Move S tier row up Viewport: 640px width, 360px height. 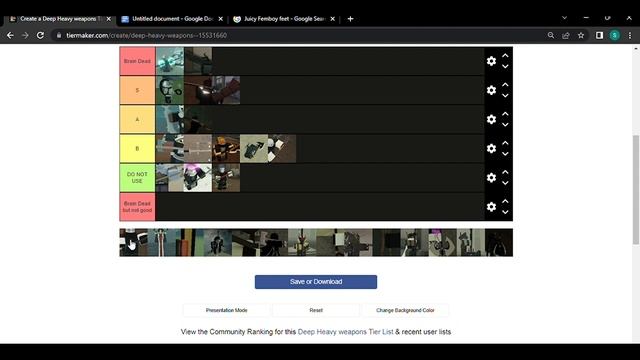[505, 84]
